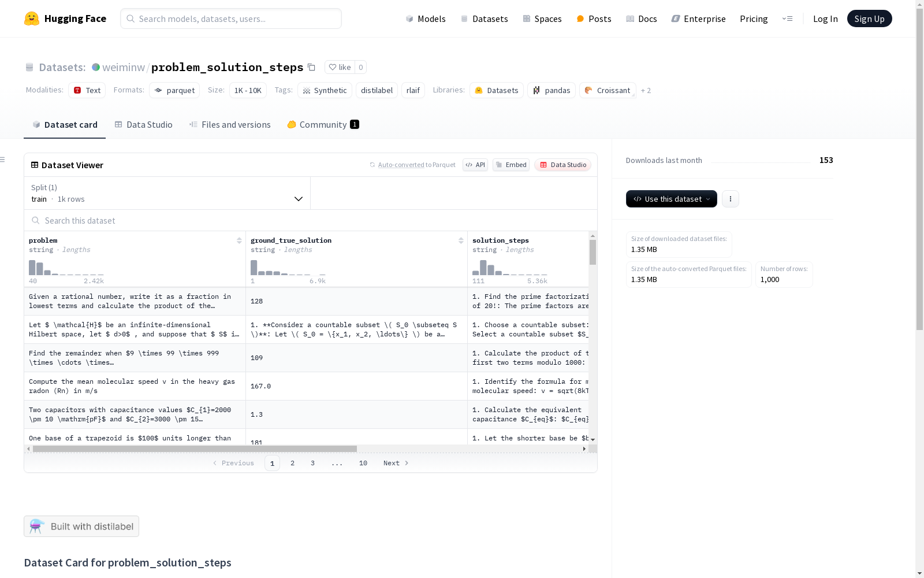Click the weiminw user avatar

coord(96,67)
